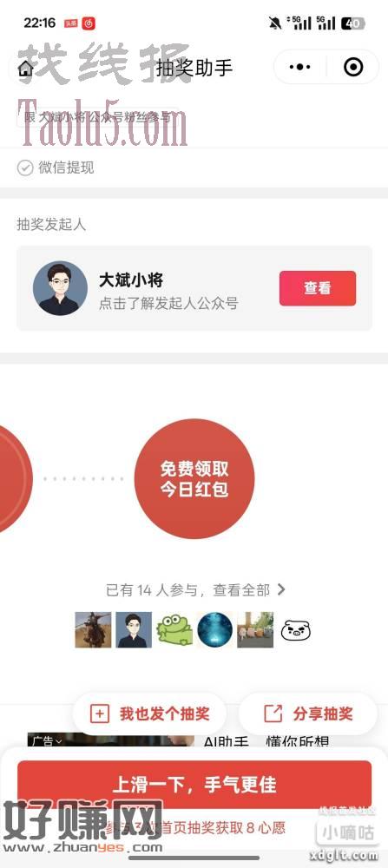Tap the pig face participant avatar
The height and width of the screenshot is (868, 388).
click(296, 630)
